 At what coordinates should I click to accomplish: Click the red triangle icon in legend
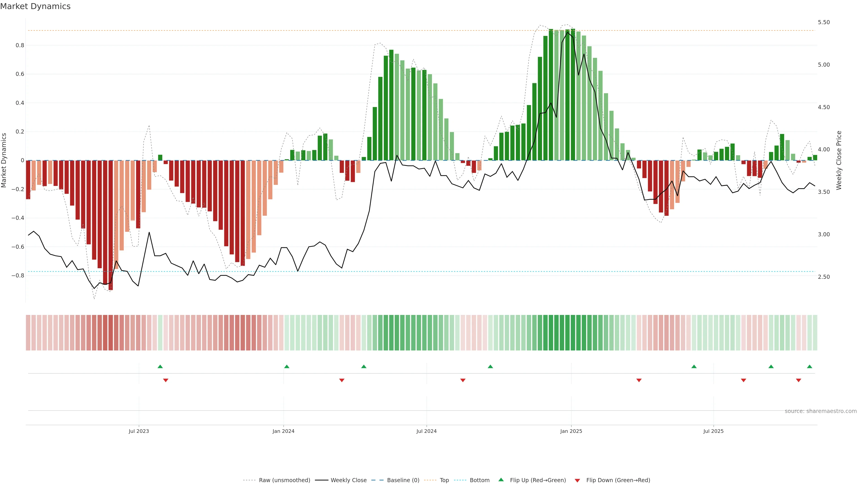(577, 480)
